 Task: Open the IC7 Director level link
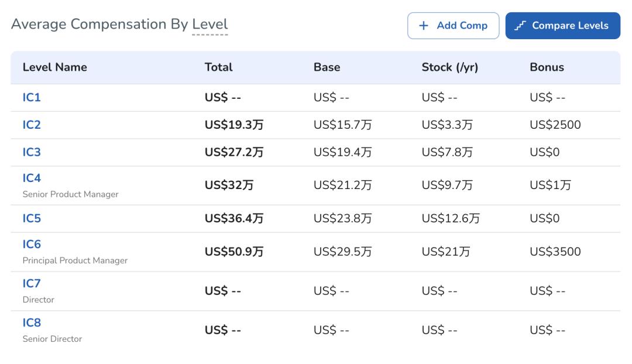(32, 284)
